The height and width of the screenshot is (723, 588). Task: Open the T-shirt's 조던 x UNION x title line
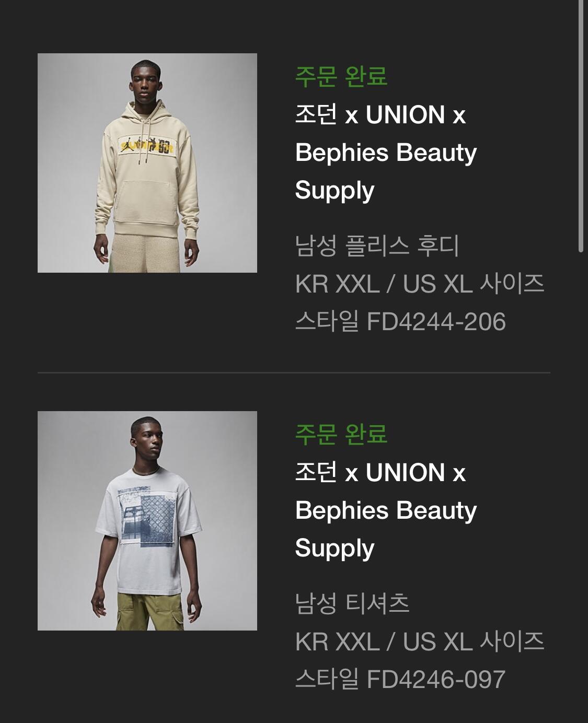click(381, 473)
